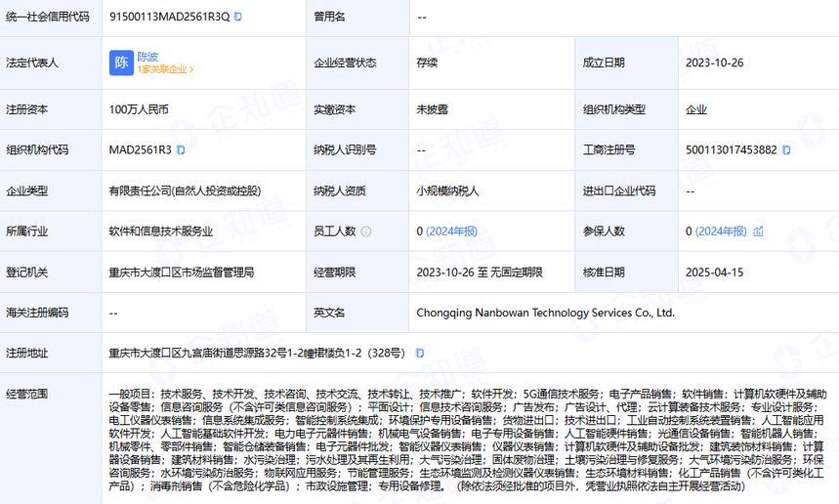Image resolution: width=839 pixels, height=504 pixels.
Task: Click industry 软件和信息技术服务业
Action: point(161,231)
